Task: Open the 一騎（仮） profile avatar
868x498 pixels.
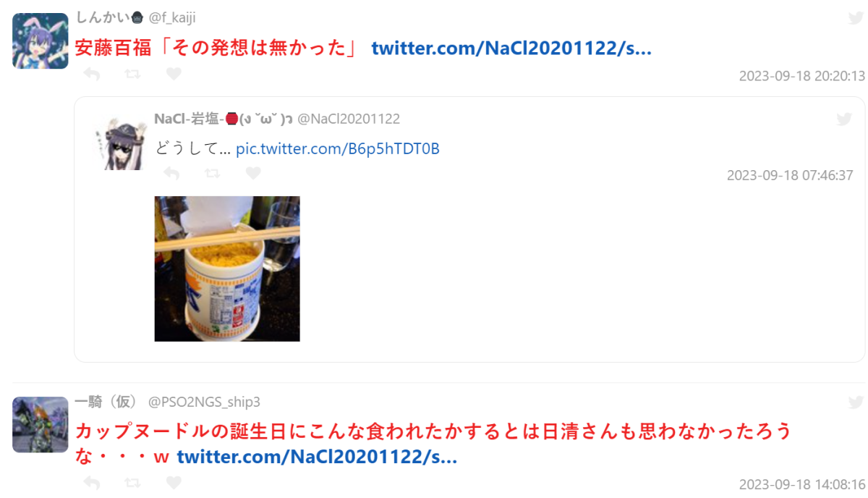Action: [41, 425]
